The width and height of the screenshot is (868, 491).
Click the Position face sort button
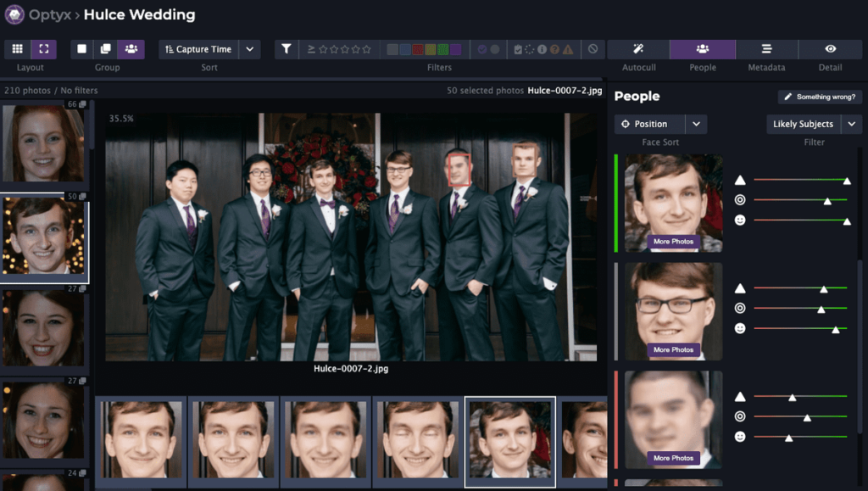click(650, 124)
